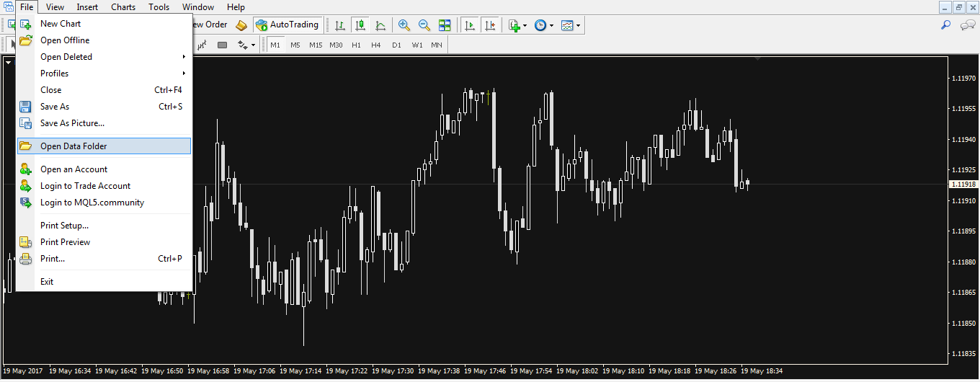Select the H1 timeframe button

pos(356,45)
